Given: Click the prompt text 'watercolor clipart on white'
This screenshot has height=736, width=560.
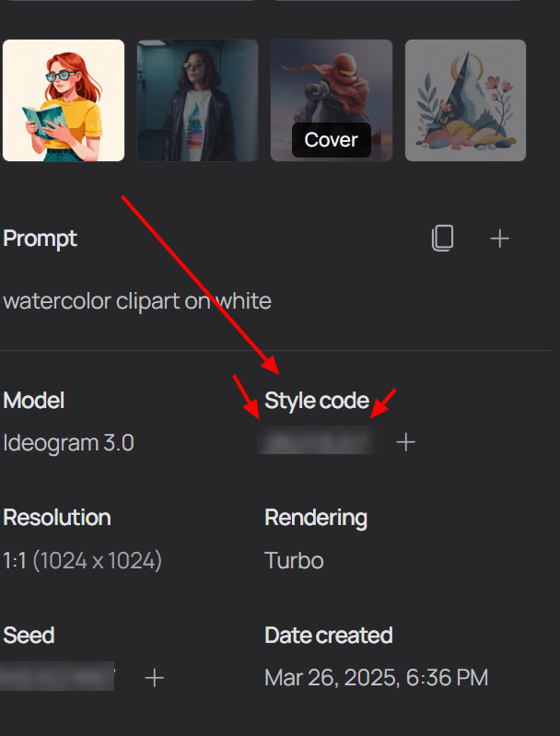Looking at the screenshot, I should tap(137, 301).
